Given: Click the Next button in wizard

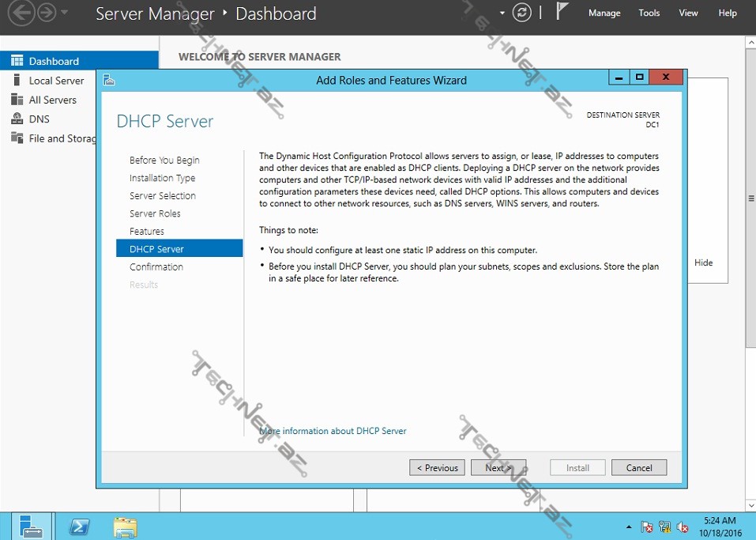Looking at the screenshot, I should point(498,467).
